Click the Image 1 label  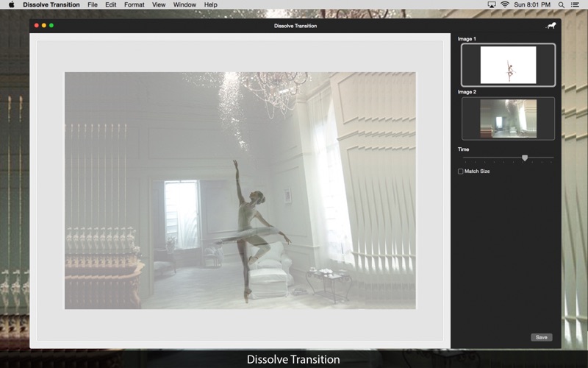point(467,39)
